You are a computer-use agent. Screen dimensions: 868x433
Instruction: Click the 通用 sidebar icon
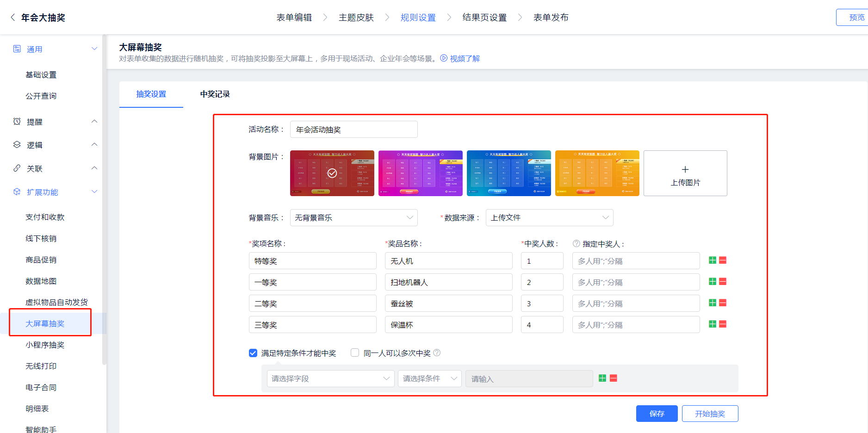click(17, 49)
